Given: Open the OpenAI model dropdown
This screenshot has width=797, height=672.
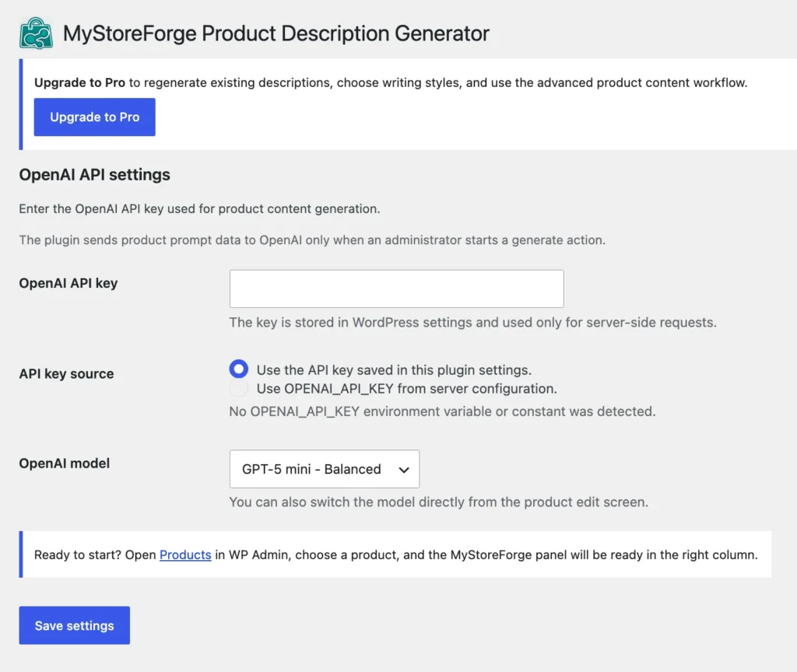Looking at the screenshot, I should 325,469.
